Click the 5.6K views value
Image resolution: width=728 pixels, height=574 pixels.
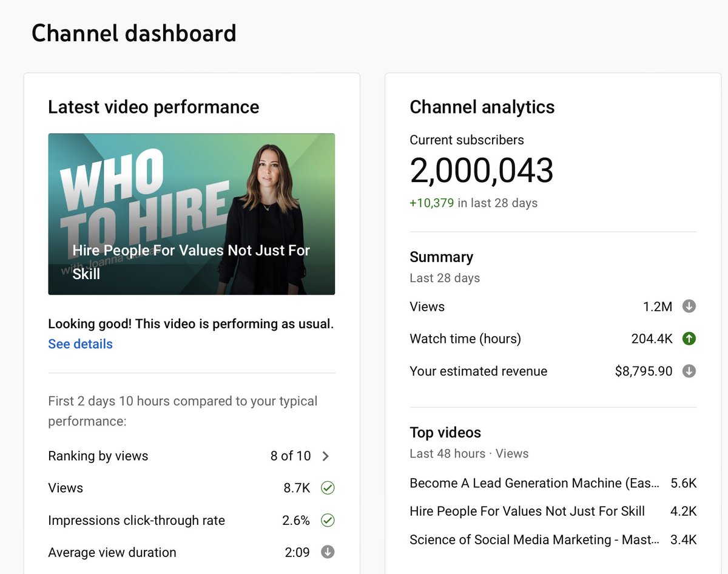tap(684, 483)
